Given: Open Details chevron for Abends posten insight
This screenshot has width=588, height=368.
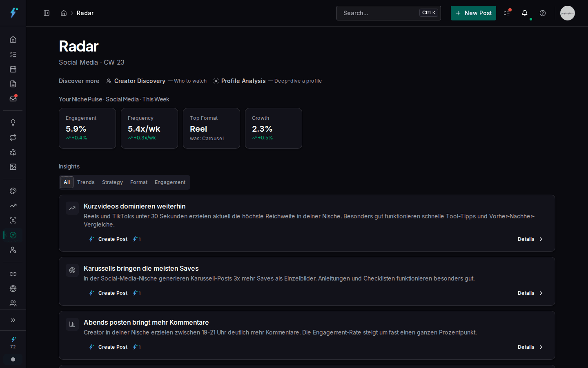Looking at the screenshot, I should tap(530, 347).
